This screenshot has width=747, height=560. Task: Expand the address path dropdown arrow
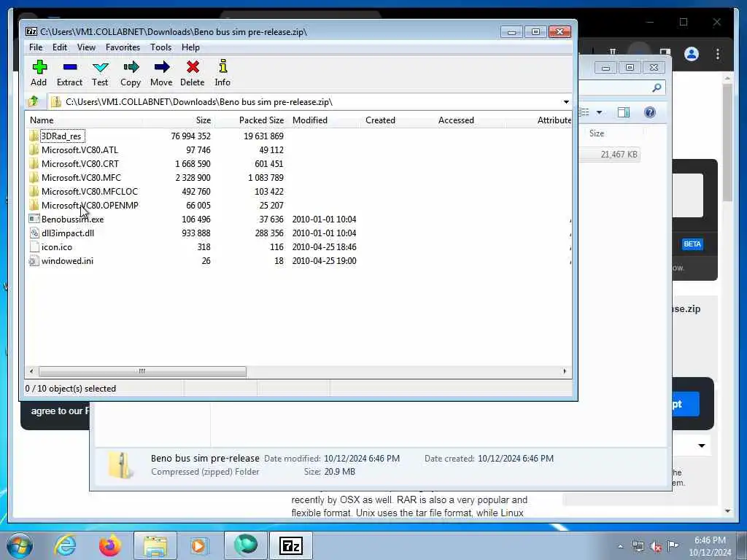(566, 102)
